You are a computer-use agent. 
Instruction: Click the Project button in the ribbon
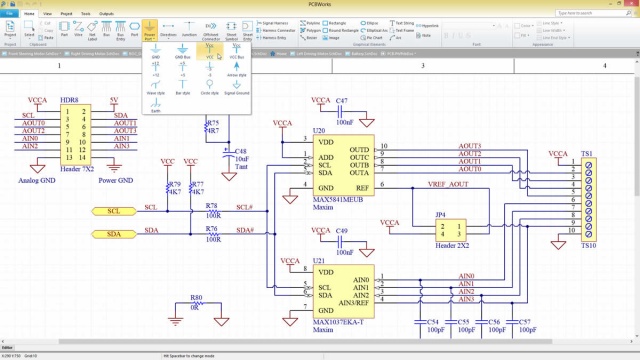[x=10, y=30]
